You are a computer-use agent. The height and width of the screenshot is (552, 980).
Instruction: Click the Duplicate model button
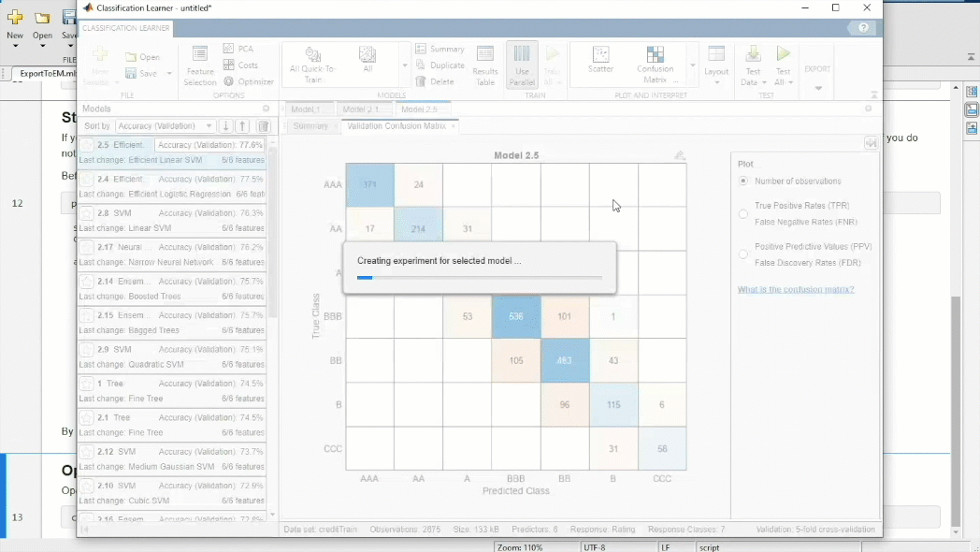pyautogui.click(x=440, y=65)
